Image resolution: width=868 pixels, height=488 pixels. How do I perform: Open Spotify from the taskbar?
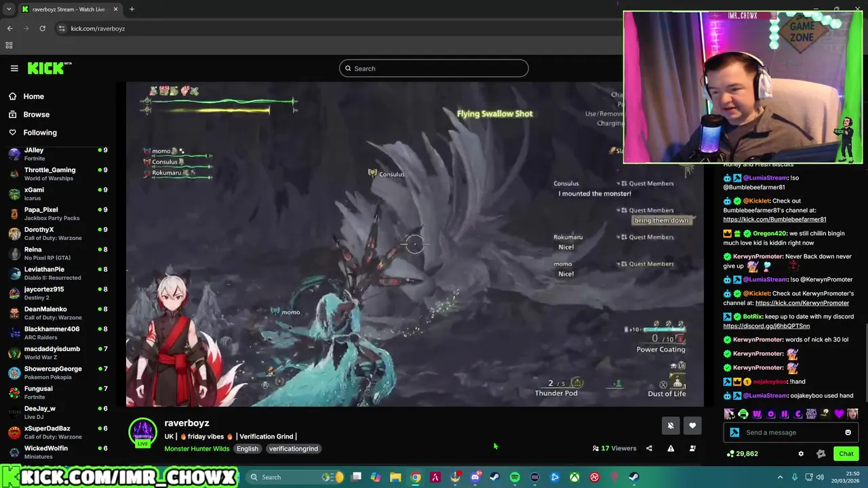(x=515, y=477)
